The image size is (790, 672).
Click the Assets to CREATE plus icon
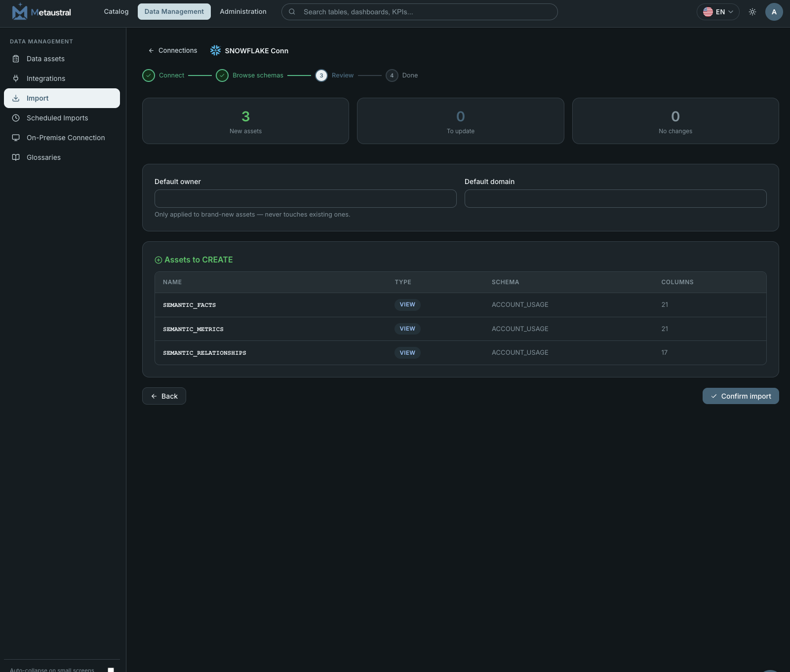(x=158, y=260)
